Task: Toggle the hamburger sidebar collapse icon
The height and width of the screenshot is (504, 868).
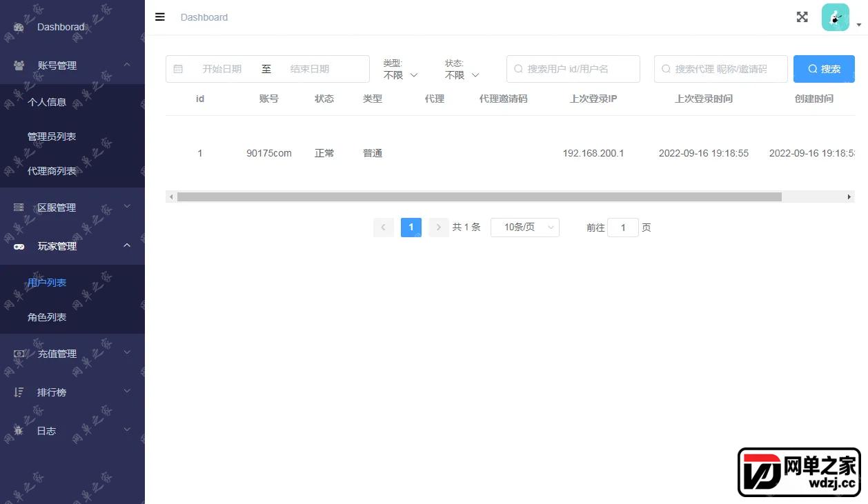Action: pos(160,17)
